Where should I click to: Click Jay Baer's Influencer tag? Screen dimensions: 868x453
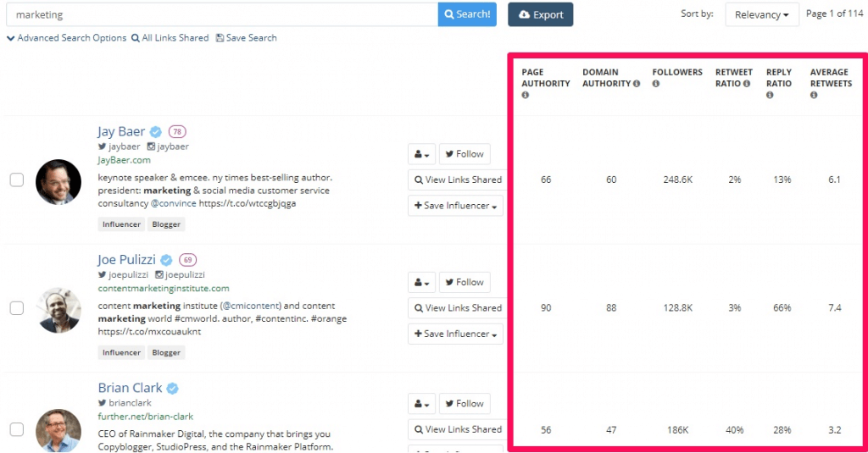121,224
